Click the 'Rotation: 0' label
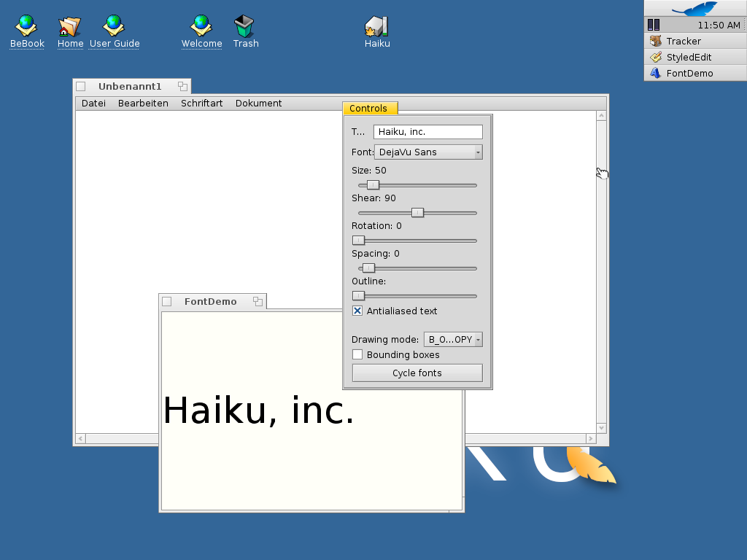 click(376, 226)
